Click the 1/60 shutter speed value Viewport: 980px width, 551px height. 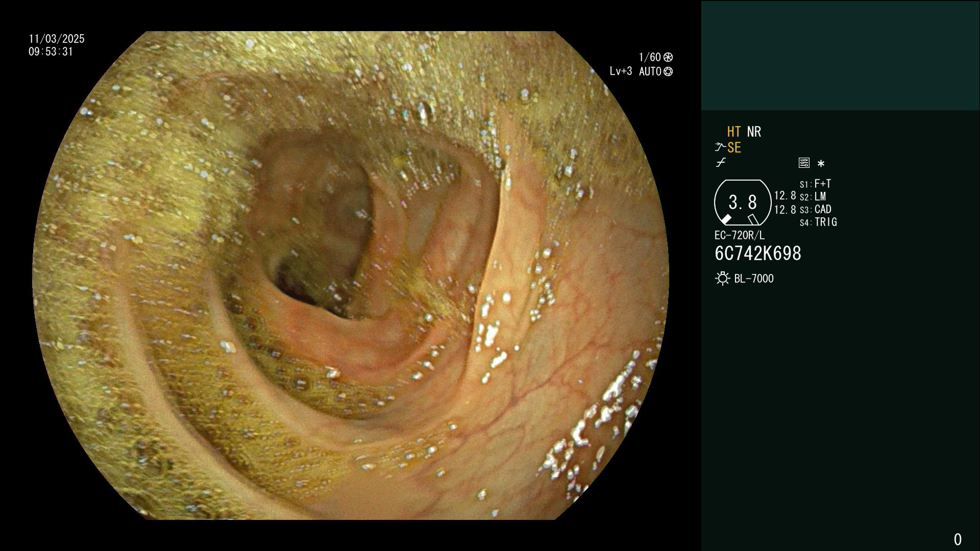coord(650,57)
